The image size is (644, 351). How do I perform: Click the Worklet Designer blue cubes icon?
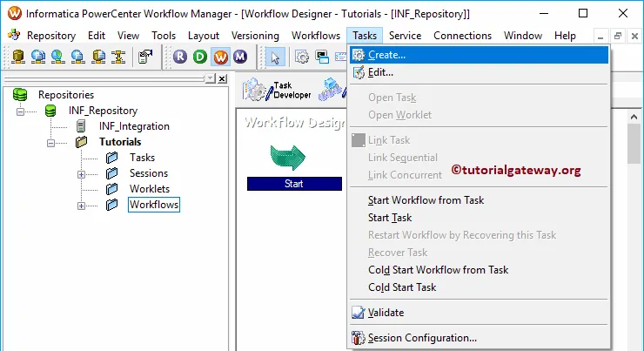(332, 90)
